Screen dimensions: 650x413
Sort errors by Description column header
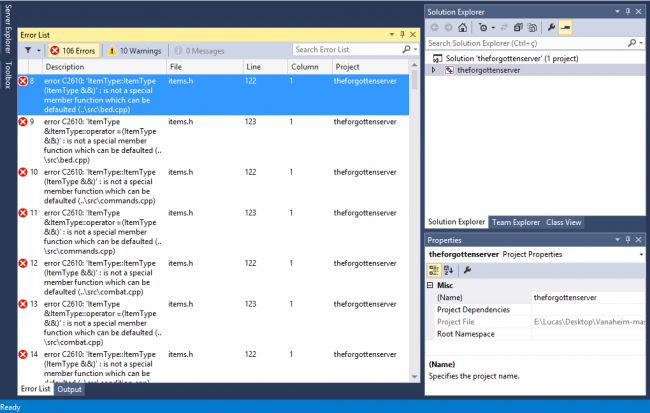[x=104, y=67]
